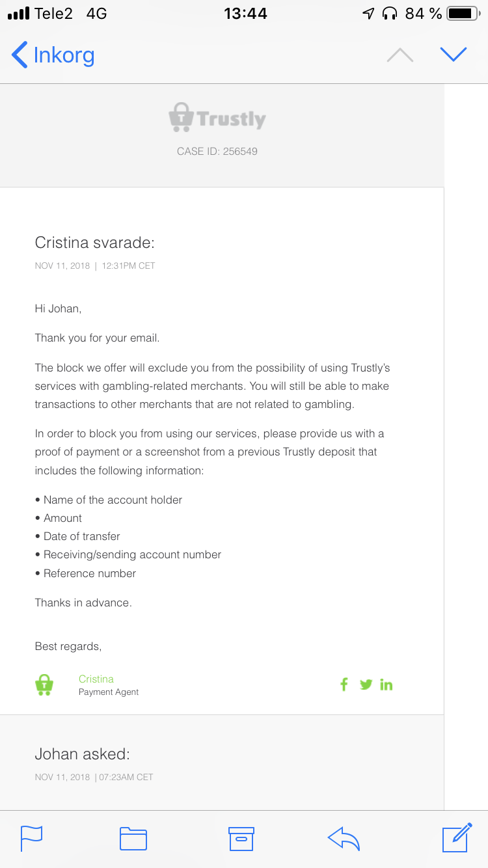Open the move-to-folder icon
488x868 pixels.
click(x=133, y=838)
